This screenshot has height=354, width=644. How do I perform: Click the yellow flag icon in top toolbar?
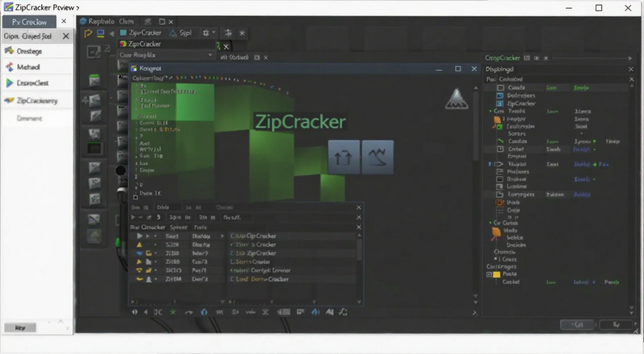click(x=88, y=33)
